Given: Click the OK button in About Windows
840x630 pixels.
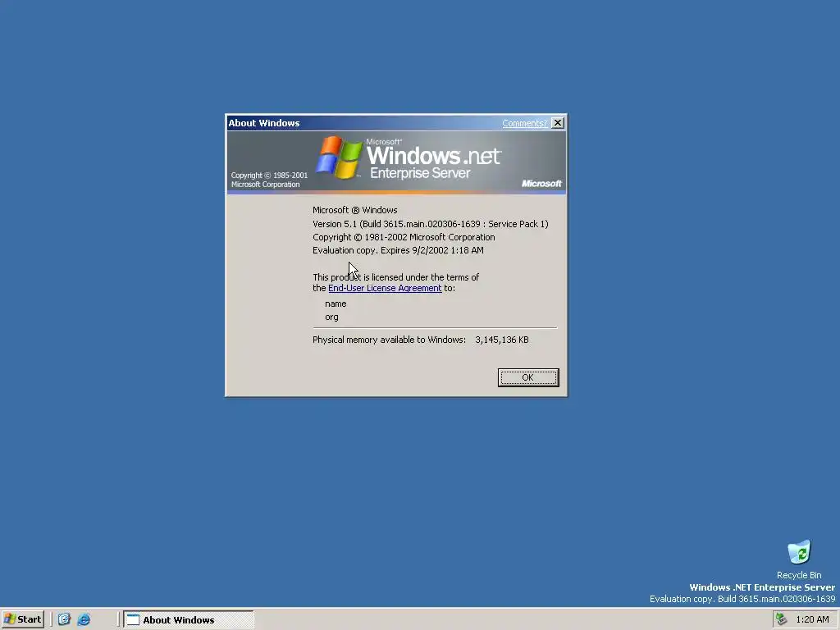Looking at the screenshot, I should pyautogui.click(x=527, y=377).
